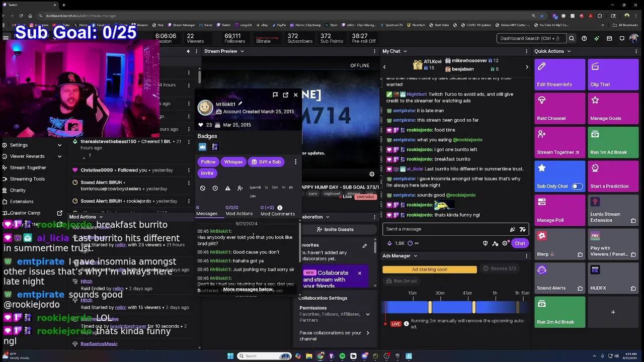Open Extensions in sidebar
The height and width of the screenshot is (362, 644).
click(22, 202)
